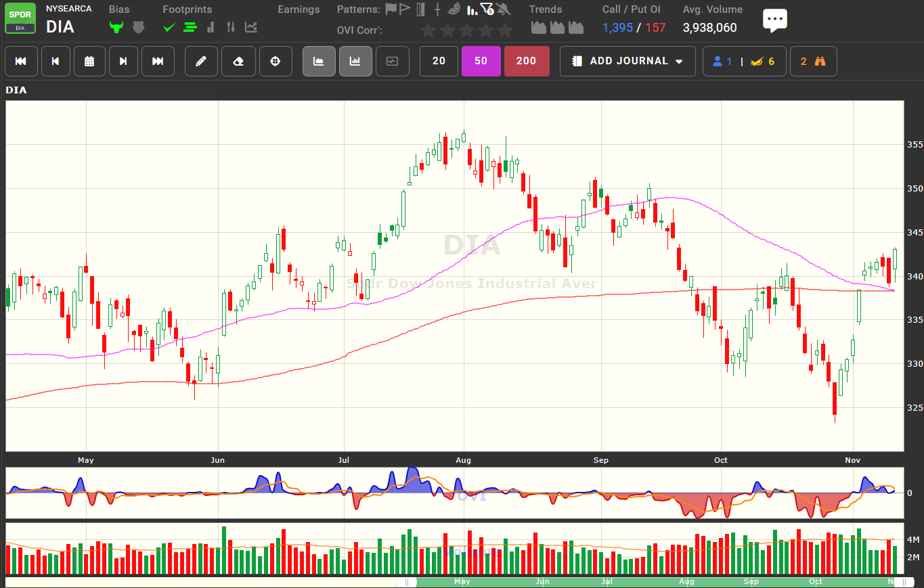Open the chat comments bubble
Viewport: 924px width, 588px height.
pos(775,20)
